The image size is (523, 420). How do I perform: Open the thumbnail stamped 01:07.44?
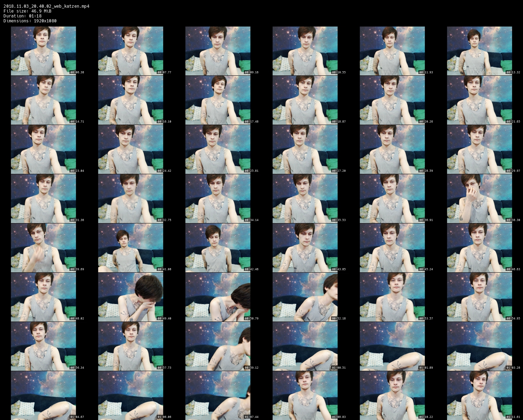[x=218, y=396]
